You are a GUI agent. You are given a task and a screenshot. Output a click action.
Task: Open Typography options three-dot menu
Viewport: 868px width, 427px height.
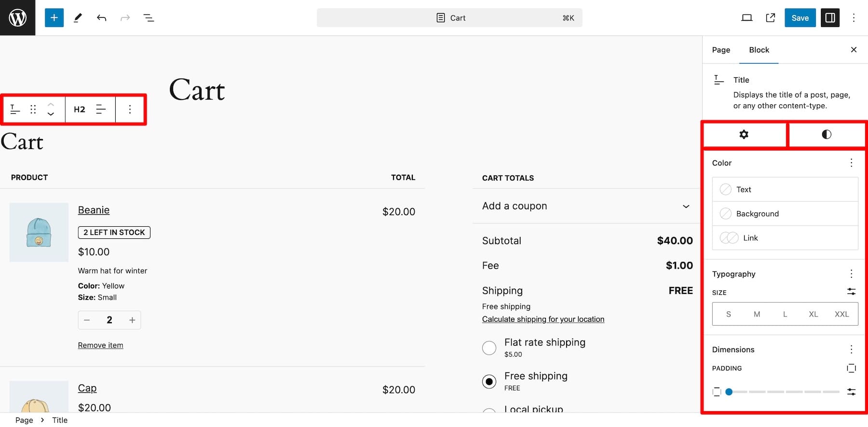tap(851, 274)
